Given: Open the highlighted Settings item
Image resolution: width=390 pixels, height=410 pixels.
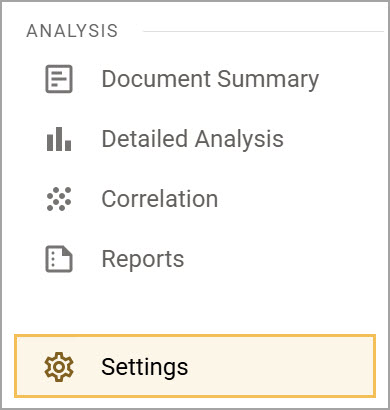Looking at the screenshot, I should click(195, 366).
